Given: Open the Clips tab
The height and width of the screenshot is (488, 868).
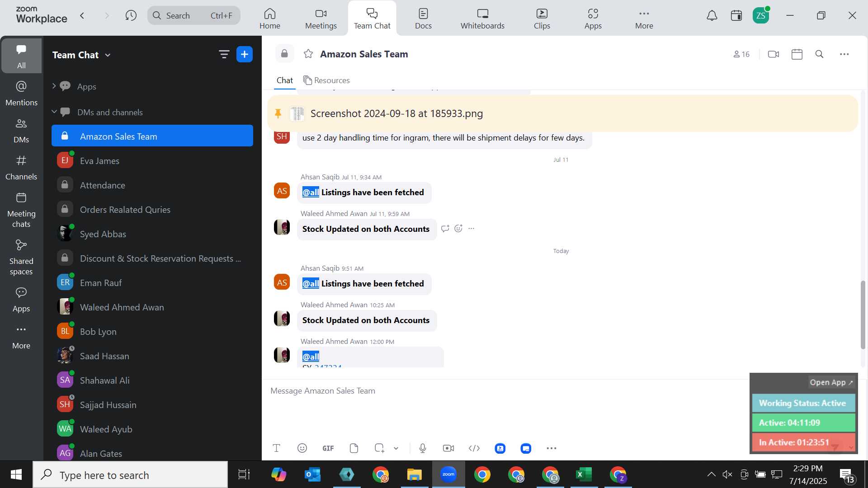Looking at the screenshot, I should 542,19.
